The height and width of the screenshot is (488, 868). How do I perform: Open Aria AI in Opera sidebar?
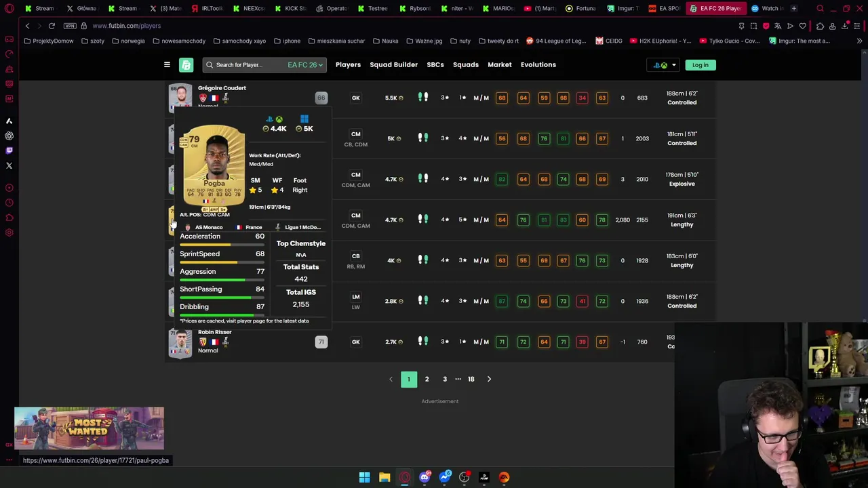click(9, 121)
